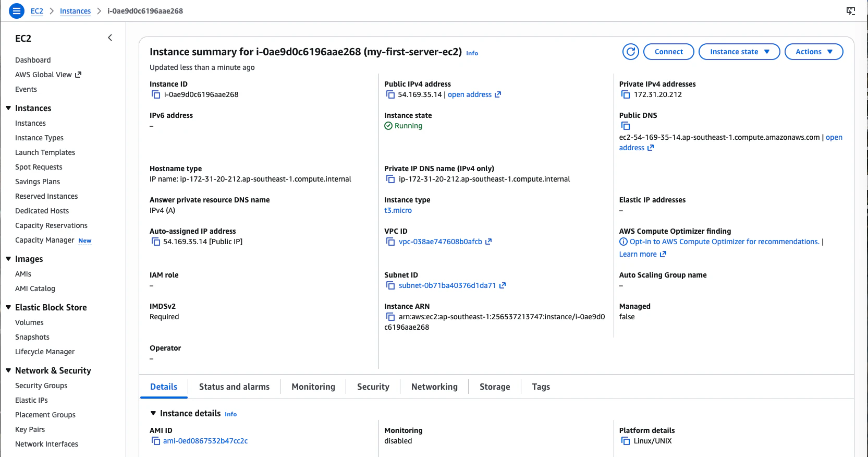Viewport: 868px width, 457px height.
Task: Open the VPC ID external link icon
Action: [x=488, y=242]
